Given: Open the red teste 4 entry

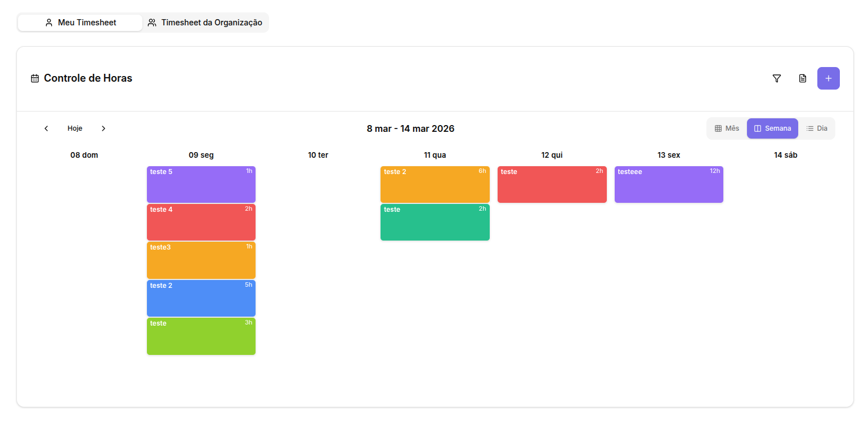Looking at the screenshot, I should [x=201, y=222].
